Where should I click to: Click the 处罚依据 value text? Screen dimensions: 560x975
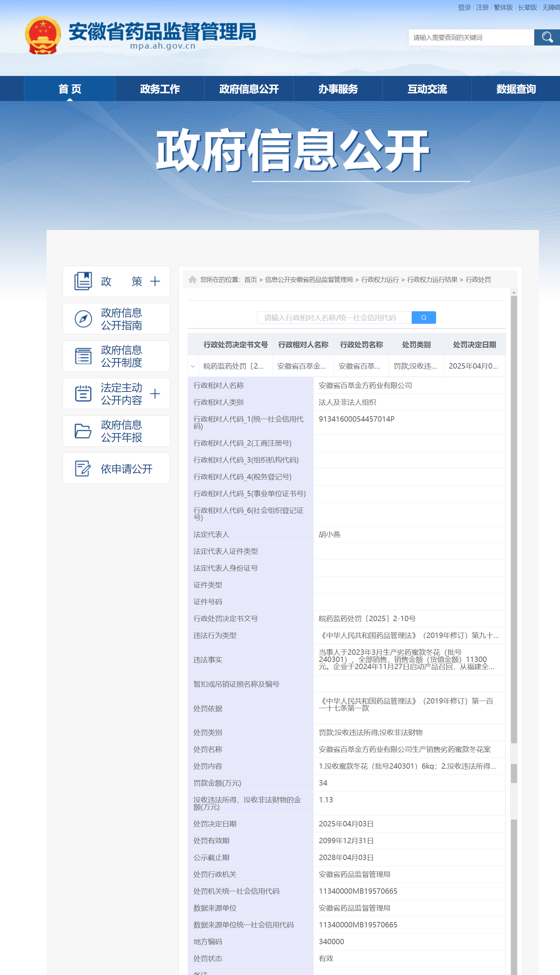pyautogui.click(x=406, y=704)
